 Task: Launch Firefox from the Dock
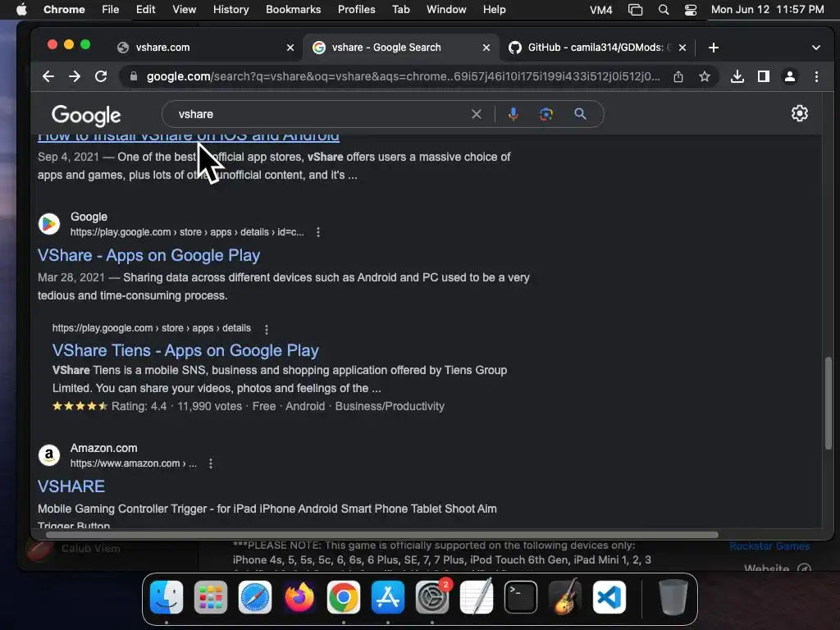tap(299, 597)
